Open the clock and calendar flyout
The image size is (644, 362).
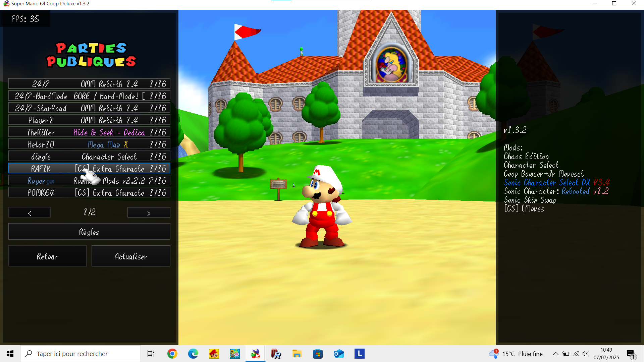click(x=606, y=354)
